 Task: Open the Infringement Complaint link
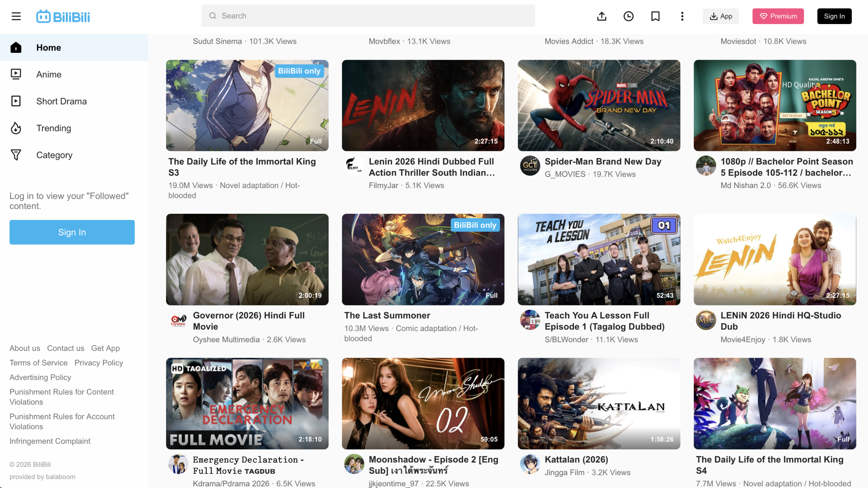coord(50,441)
